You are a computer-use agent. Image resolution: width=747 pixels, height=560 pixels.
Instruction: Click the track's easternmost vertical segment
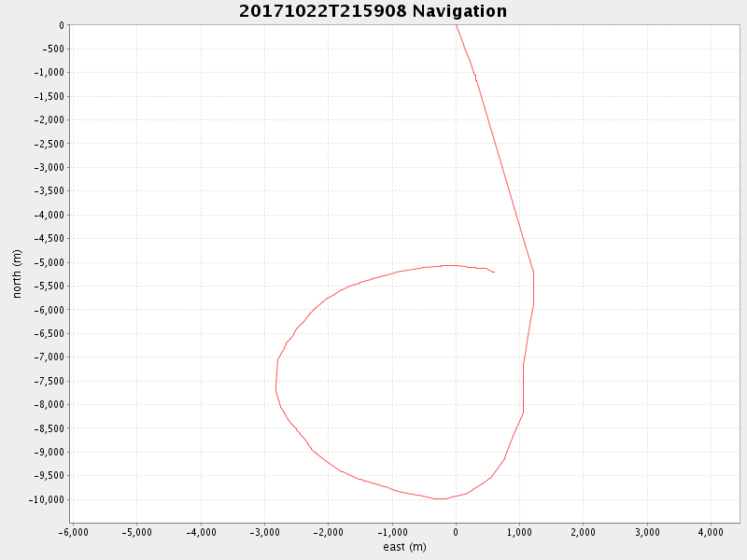click(x=533, y=287)
